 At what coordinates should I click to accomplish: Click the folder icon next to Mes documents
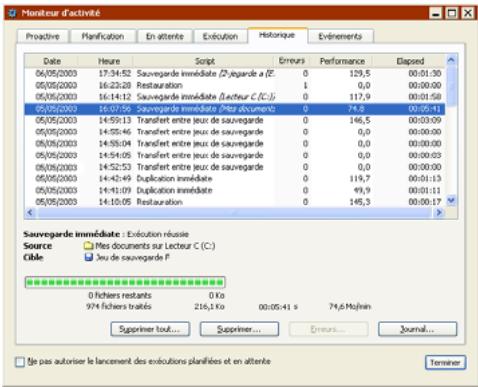pos(88,246)
